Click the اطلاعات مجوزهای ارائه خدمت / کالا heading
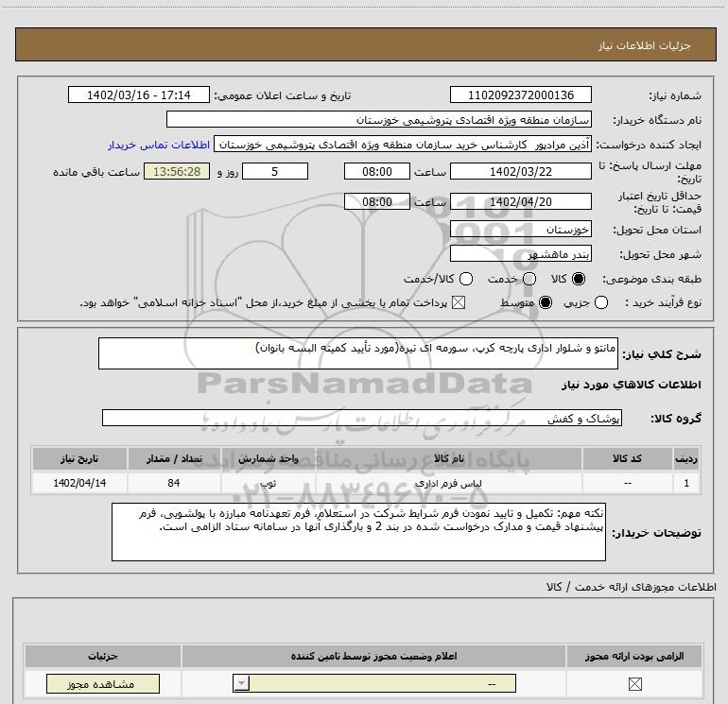This screenshot has width=728, height=704. click(x=631, y=588)
